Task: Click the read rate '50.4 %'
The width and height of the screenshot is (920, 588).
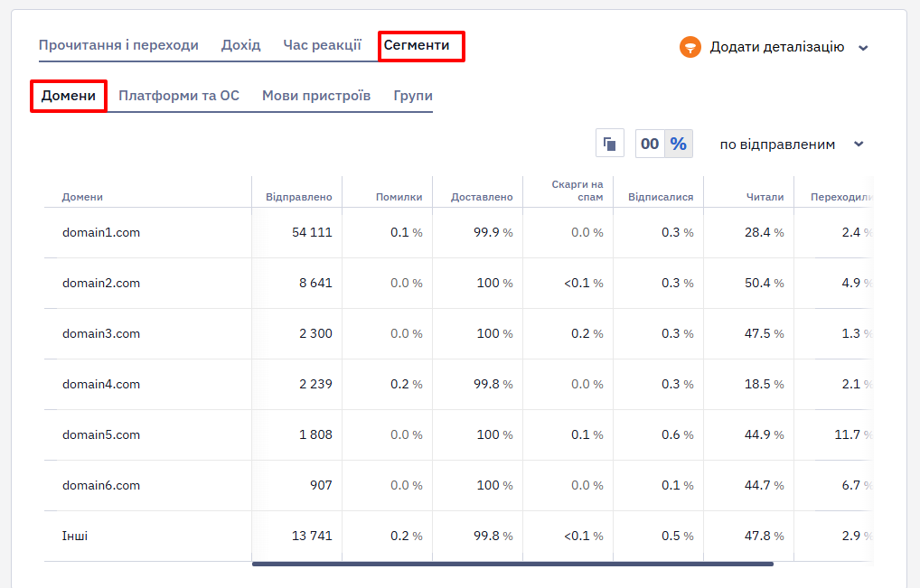Action: 764,283
